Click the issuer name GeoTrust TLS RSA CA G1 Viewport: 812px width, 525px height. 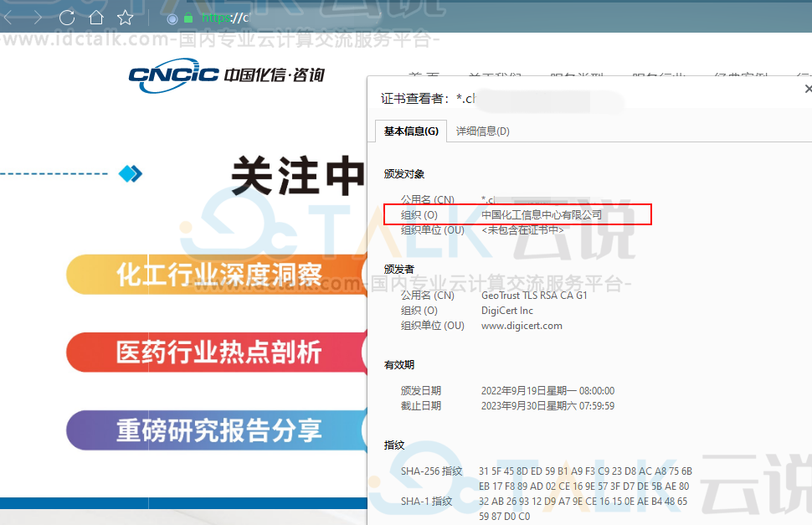click(x=534, y=295)
